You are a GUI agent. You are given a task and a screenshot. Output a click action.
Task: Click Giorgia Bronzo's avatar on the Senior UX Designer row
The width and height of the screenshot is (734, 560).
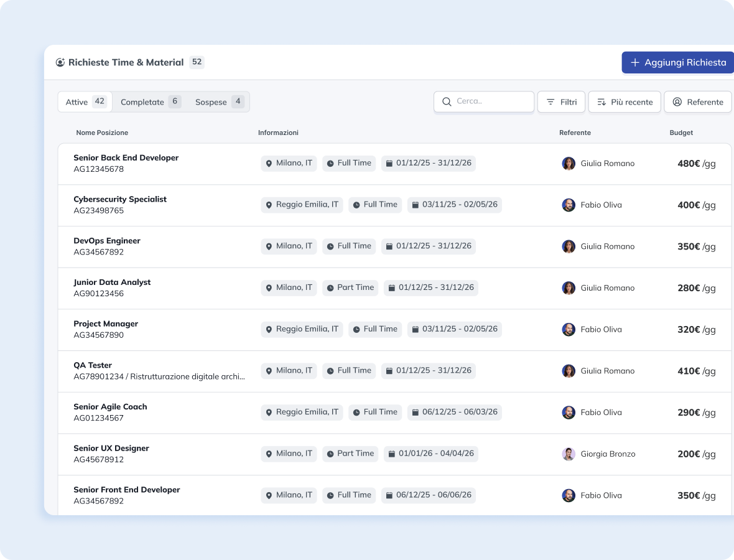pyautogui.click(x=569, y=454)
